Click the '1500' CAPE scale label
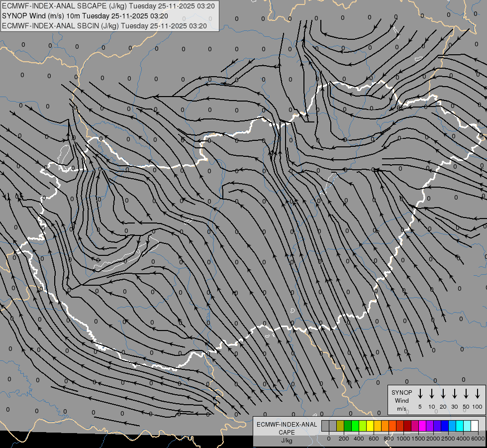 pyautogui.click(x=418, y=439)
